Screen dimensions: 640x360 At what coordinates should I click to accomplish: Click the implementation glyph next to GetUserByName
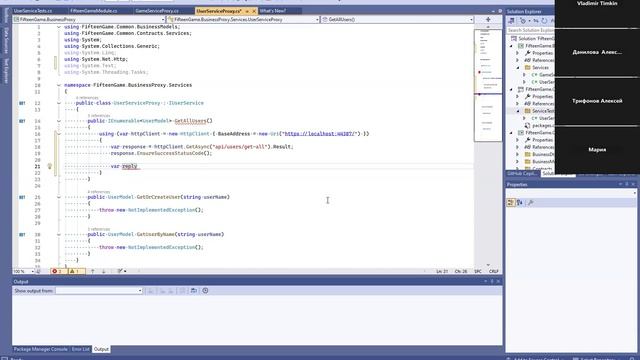(22, 235)
